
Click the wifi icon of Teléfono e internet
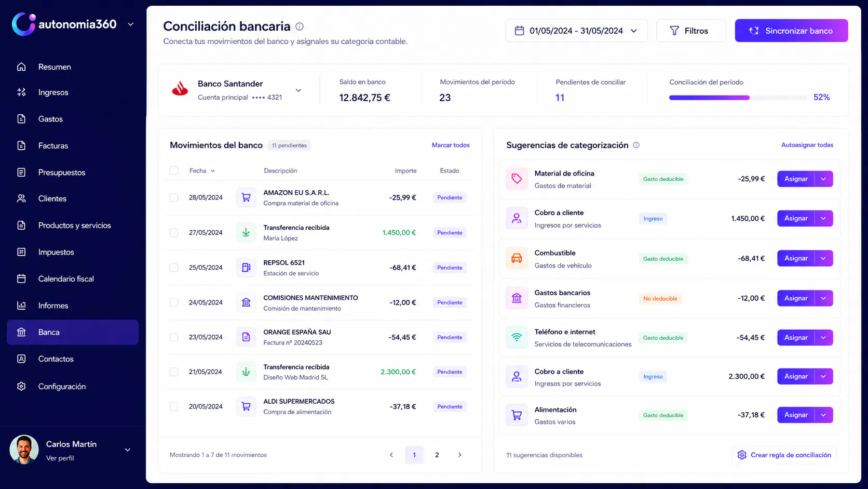517,337
